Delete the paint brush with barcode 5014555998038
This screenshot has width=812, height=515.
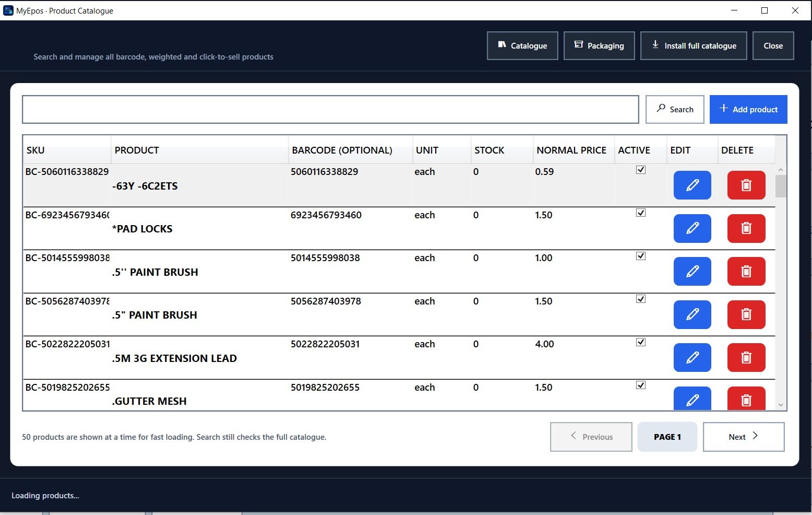click(746, 271)
